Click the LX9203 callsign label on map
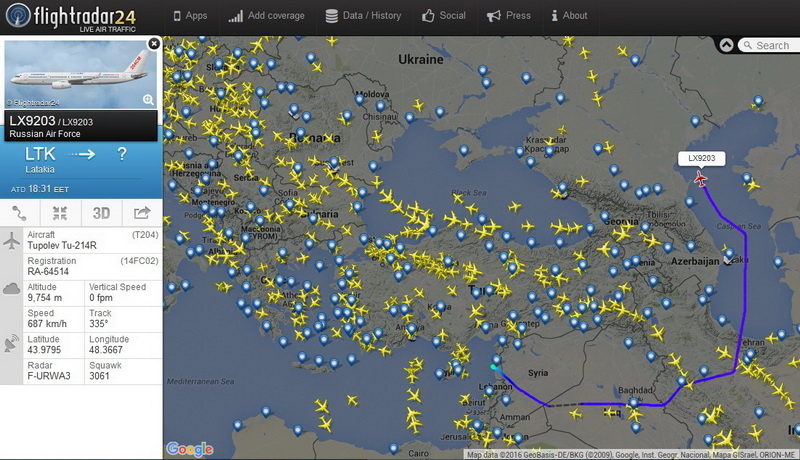This screenshot has height=460, width=800. [702, 158]
